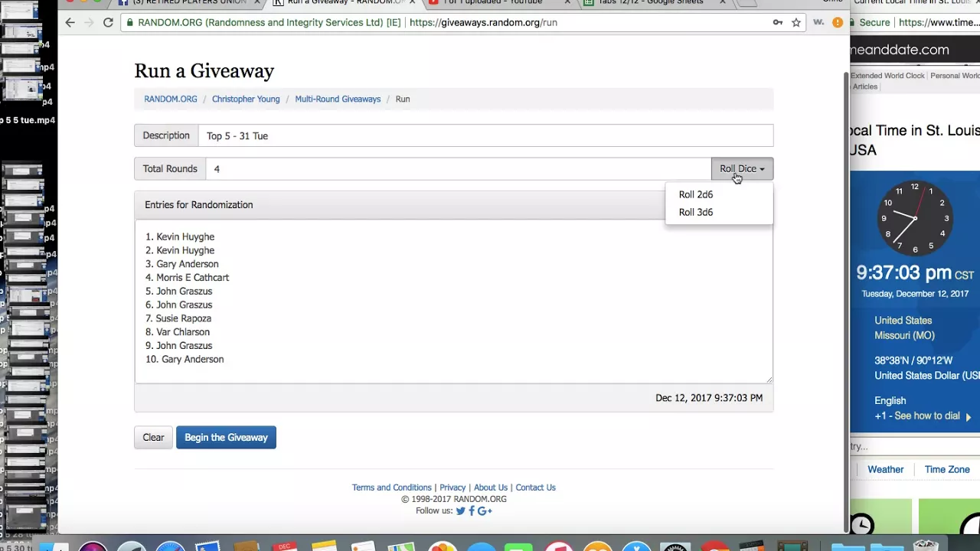Image resolution: width=980 pixels, height=551 pixels.
Task: Click See how to dial link
Action: pyautogui.click(x=927, y=416)
